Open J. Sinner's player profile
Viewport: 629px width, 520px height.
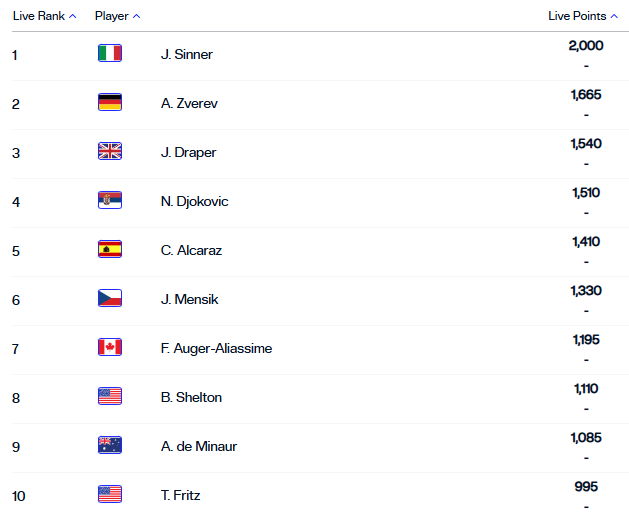(x=187, y=54)
